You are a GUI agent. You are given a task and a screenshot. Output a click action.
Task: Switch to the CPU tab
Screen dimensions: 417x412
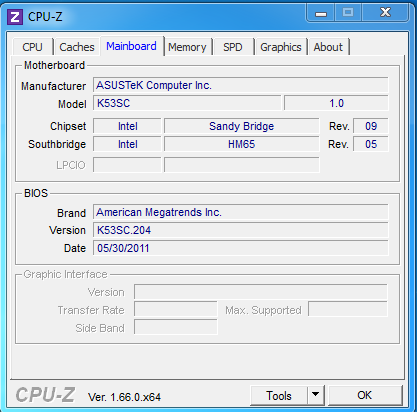pos(32,47)
